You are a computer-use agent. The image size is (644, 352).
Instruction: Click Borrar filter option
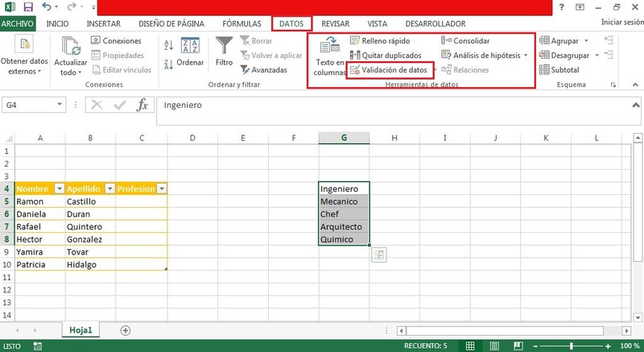[256, 40]
